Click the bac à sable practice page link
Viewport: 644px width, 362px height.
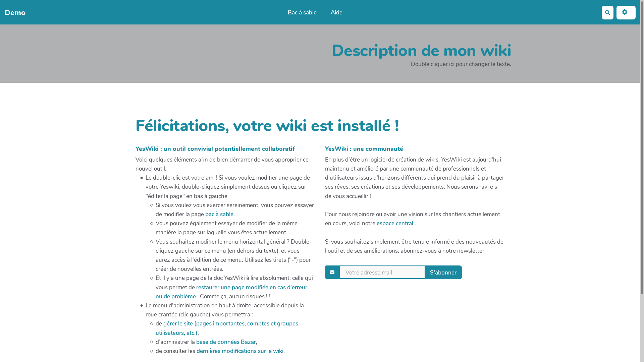pos(219,215)
